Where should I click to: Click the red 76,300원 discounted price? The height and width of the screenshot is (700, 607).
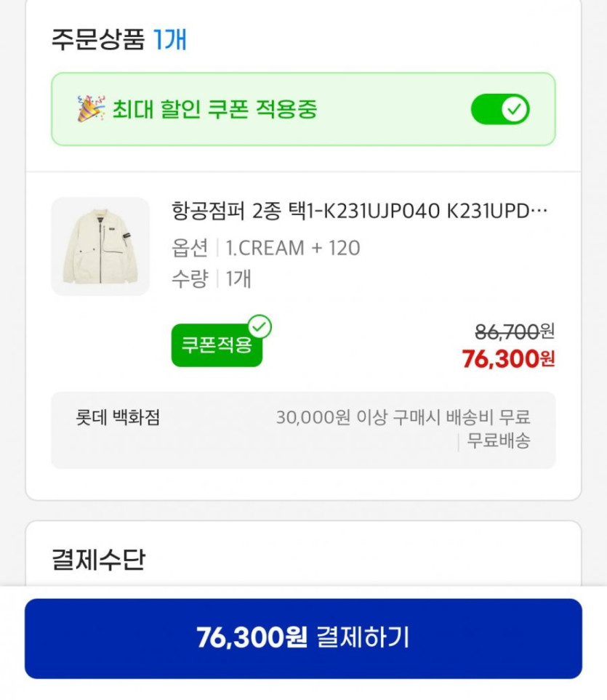tap(508, 358)
